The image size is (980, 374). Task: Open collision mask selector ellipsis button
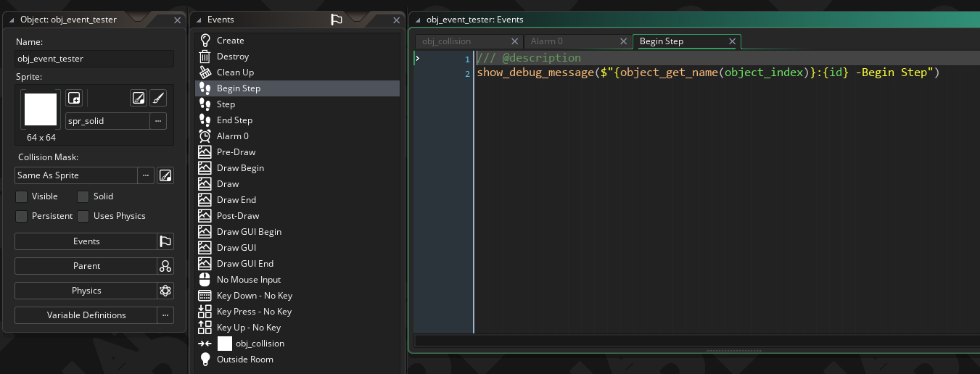pyautogui.click(x=146, y=175)
